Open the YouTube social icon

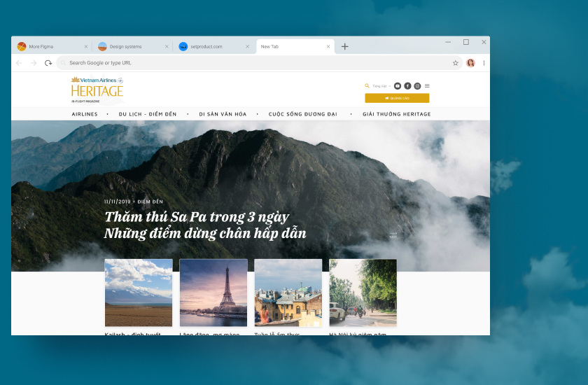point(398,86)
